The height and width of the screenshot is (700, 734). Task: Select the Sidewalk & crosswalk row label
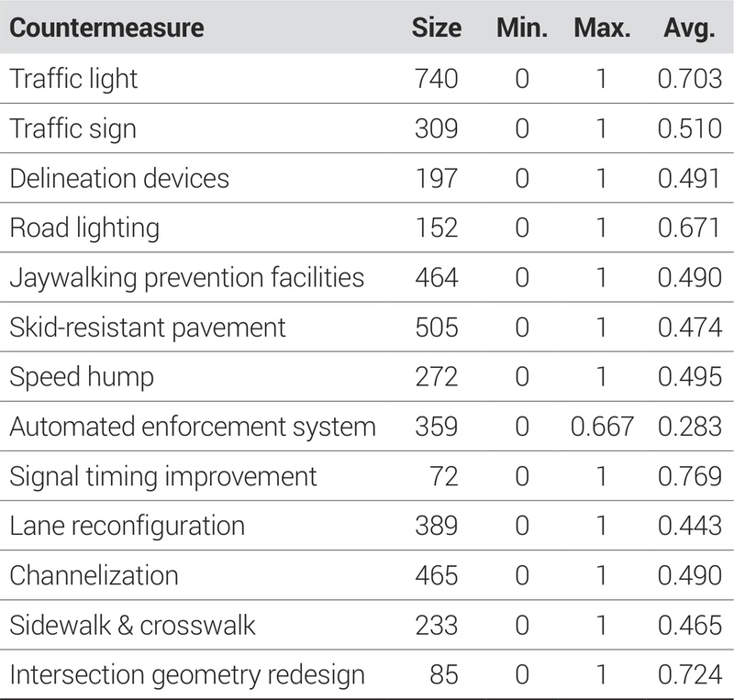click(132, 625)
